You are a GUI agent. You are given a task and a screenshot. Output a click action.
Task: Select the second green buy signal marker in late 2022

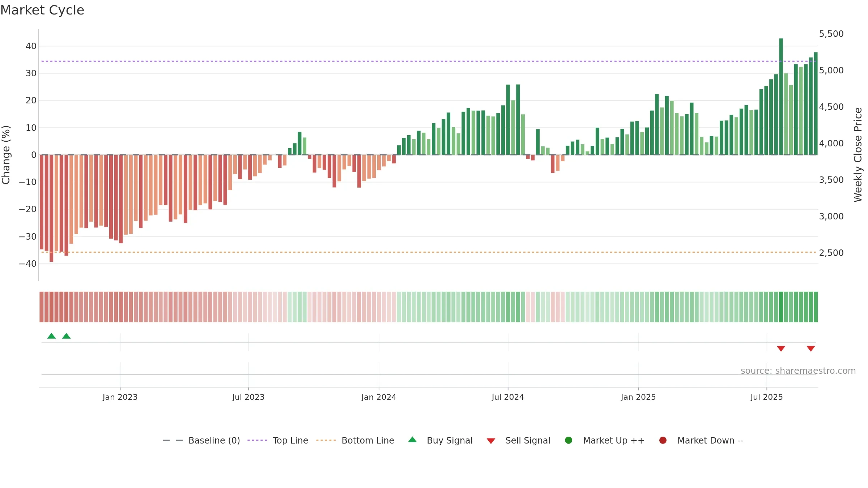point(66,336)
